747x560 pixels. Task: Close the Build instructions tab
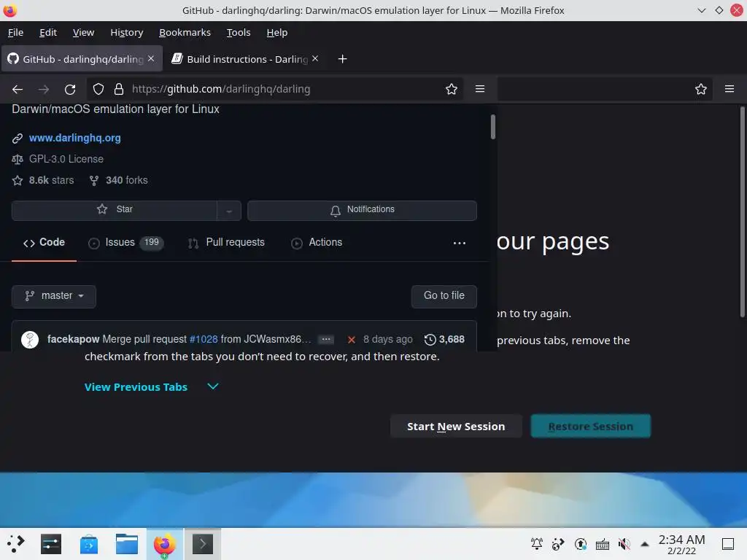(x=315, y=58)
